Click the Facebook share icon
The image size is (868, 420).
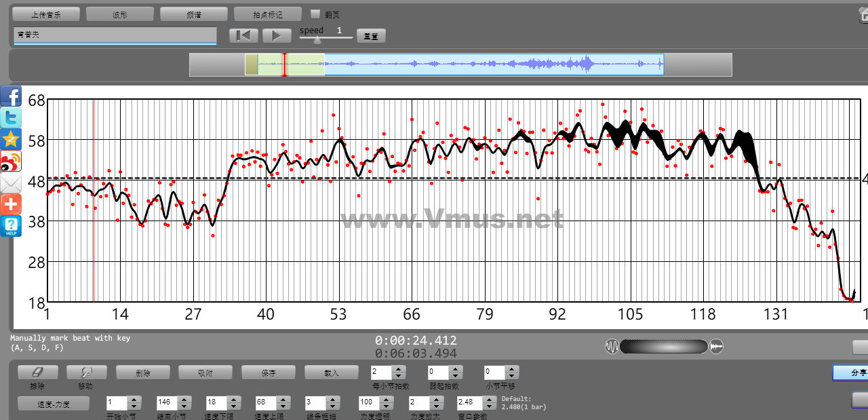click(11, 96)
